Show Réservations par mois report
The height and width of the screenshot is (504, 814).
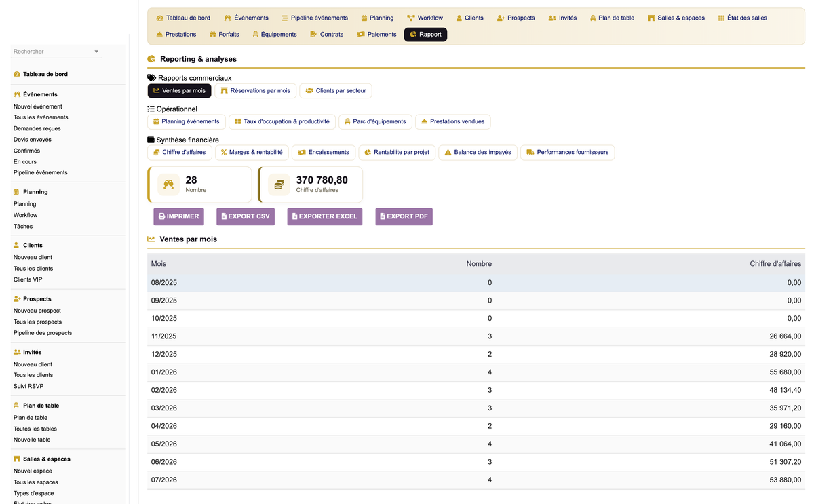[255, 91]
